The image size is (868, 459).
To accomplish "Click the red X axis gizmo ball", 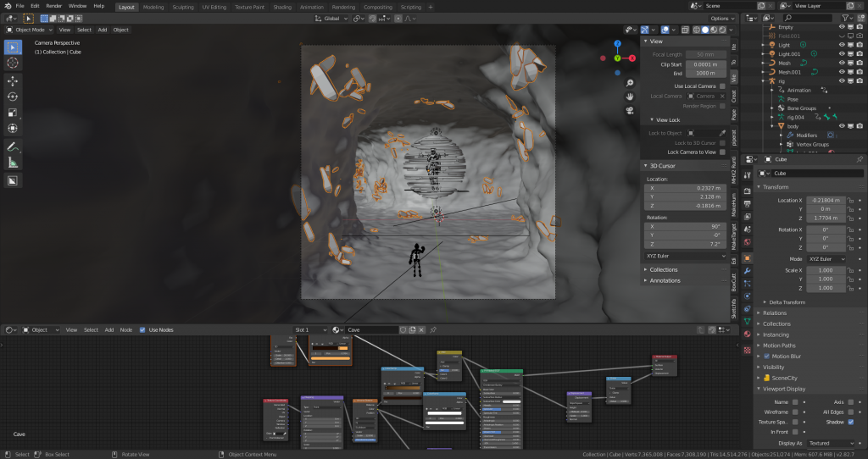I will click(632, 58).
